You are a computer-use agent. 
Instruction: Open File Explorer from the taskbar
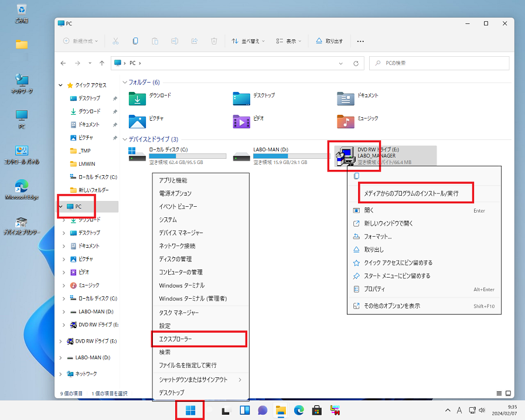281,410
